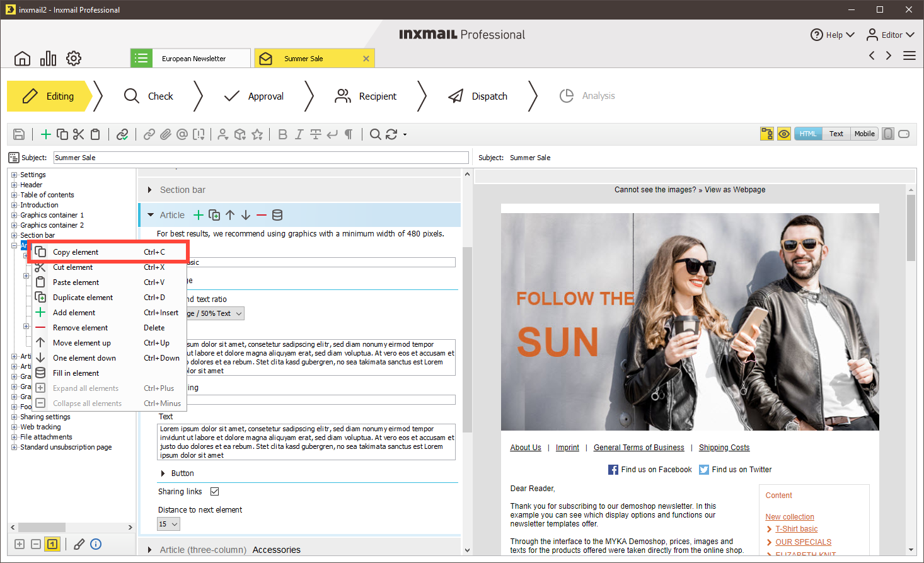Expand Article (three-column) Accessories panel
This screenshot has width=924, height=563.
point(149,550)
